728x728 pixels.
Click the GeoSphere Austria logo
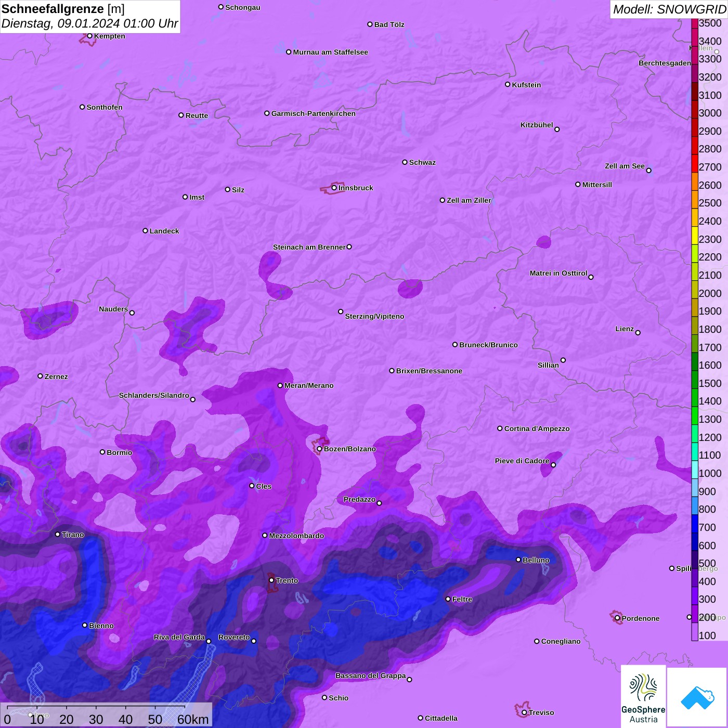point(643,696)
